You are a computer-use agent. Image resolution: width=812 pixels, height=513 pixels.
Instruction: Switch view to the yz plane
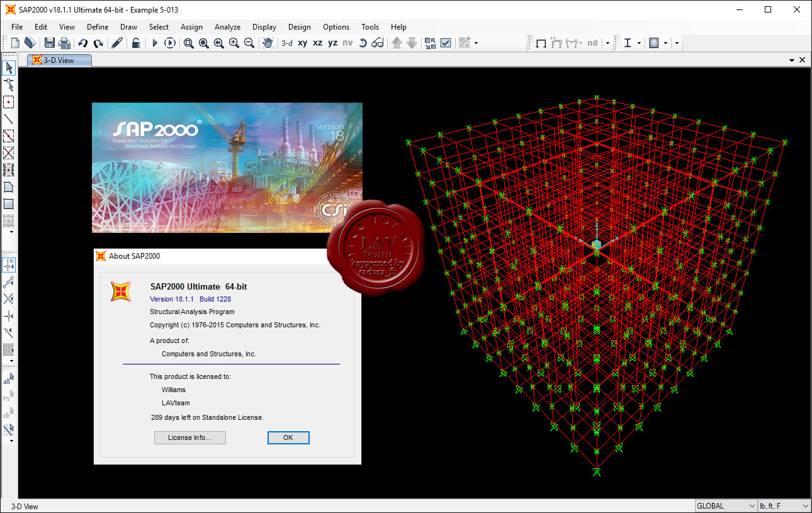[333, 43]
